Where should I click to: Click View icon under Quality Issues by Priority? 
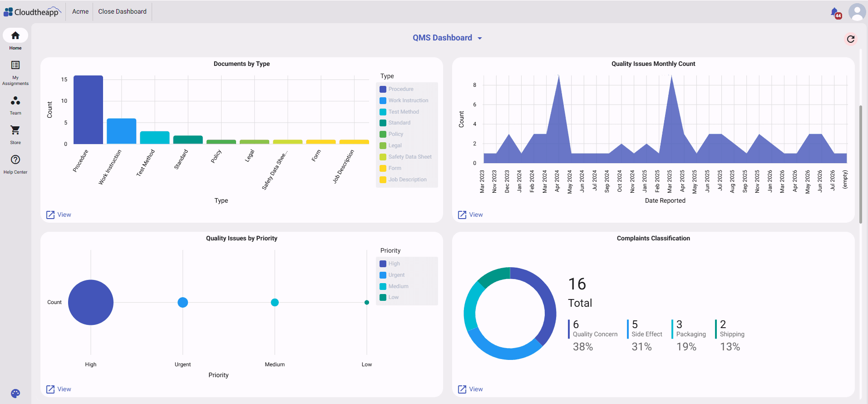click(x=50, y=389)
